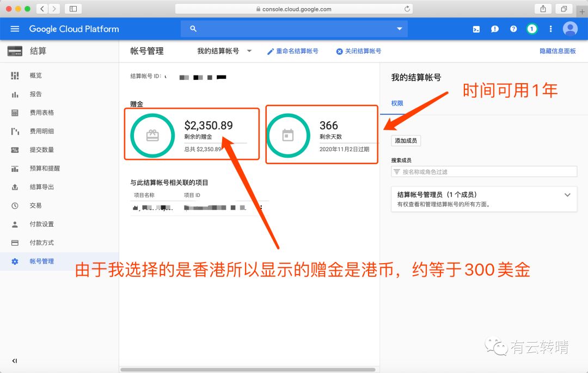The height and width of the screenshot is (373, 588).
Task: Activate Cloud Shell terminal icon
Action: tap(476, 29)
